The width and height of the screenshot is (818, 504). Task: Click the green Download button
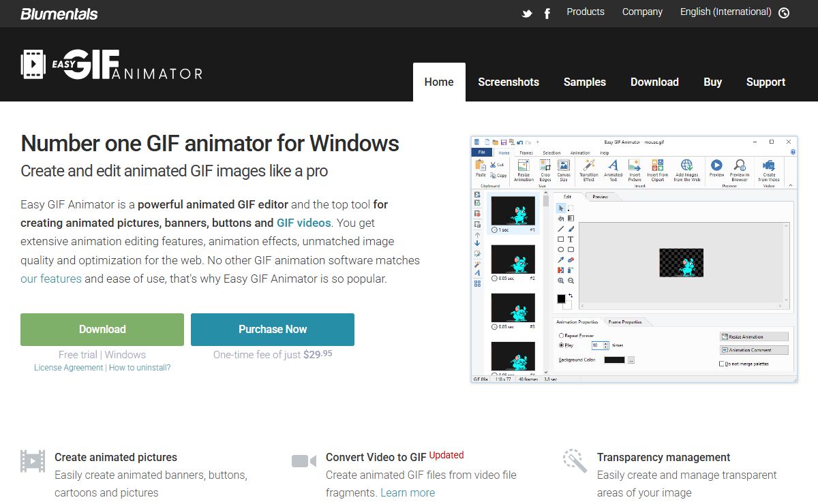click(x=102, y=330)
